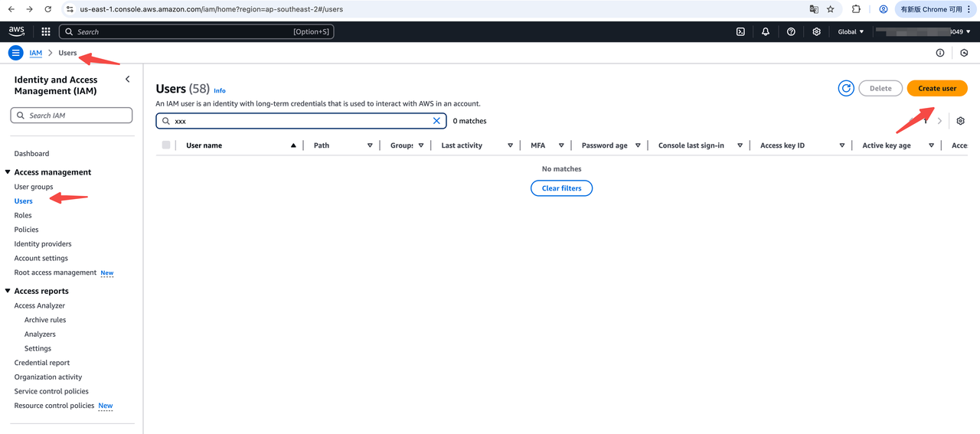
Task: Launch CloudShell from the top bar
Action: point(740,31)
